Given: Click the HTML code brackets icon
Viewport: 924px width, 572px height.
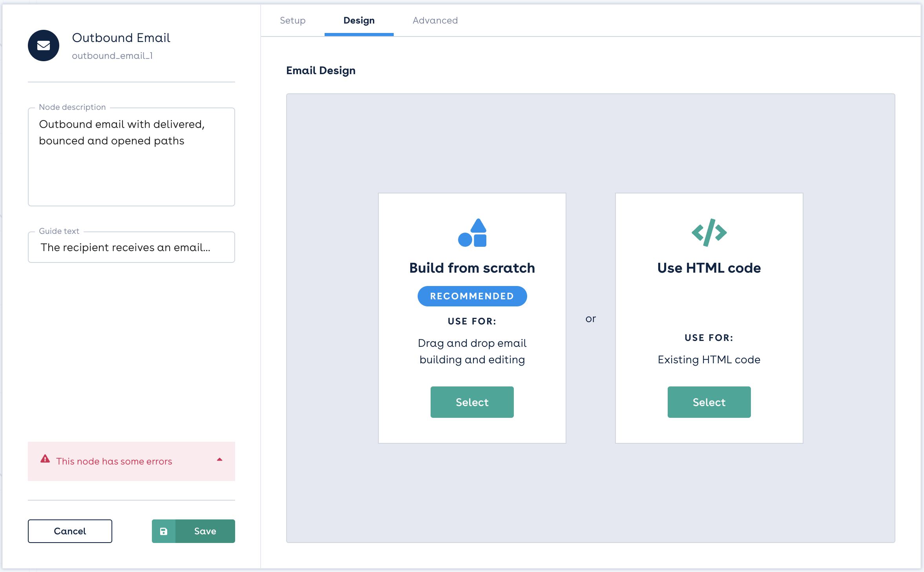Looking at the screenshot, I should pos(709,233).
